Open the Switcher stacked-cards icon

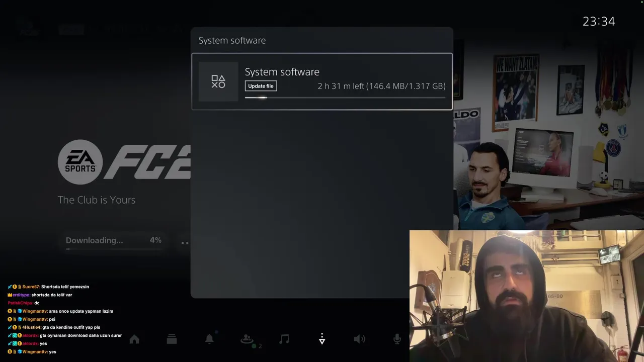pyautogui.click(x=172, y=339)
